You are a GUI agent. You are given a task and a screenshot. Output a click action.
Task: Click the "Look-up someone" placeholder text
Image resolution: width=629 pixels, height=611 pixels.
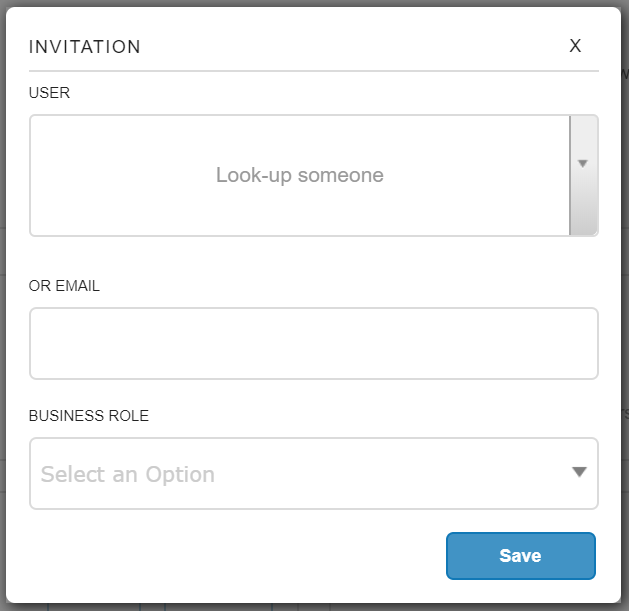pos(299,175)
